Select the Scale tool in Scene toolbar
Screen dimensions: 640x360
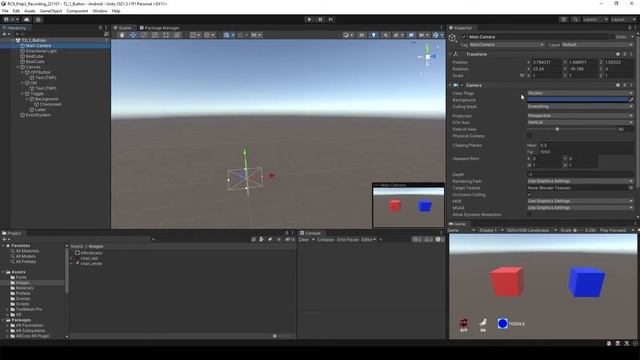pyautogui.click(x=155, y=35)
